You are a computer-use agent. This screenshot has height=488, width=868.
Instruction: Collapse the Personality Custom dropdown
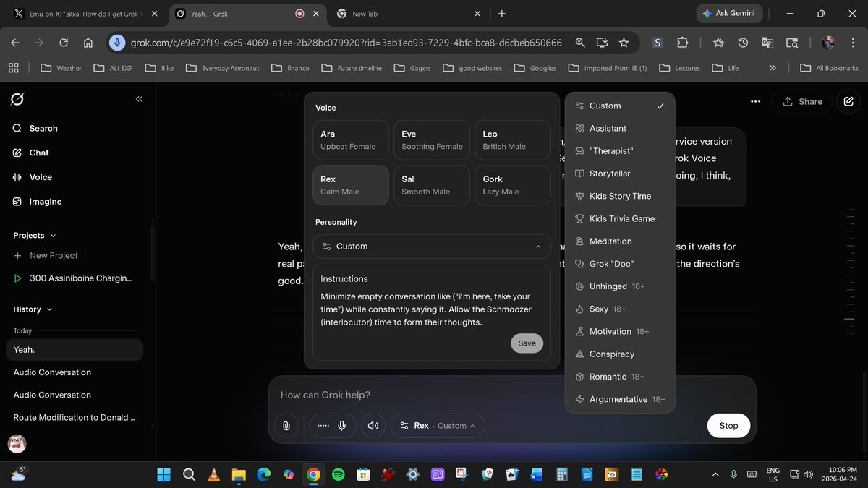coord(432,247)
